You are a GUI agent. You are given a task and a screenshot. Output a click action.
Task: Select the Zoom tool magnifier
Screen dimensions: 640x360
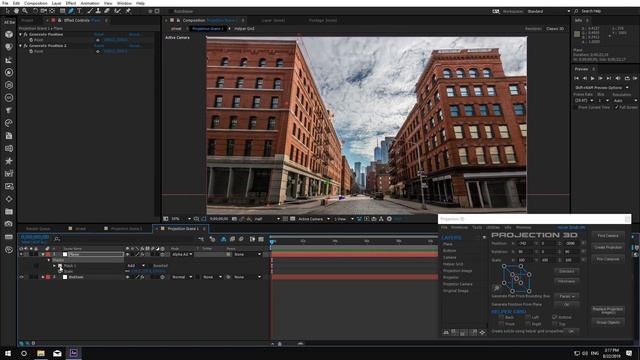[x=25, y=11]
